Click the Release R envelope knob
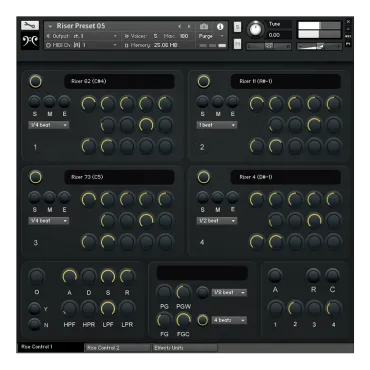370x370 pixels. click(x=127, y=277)
